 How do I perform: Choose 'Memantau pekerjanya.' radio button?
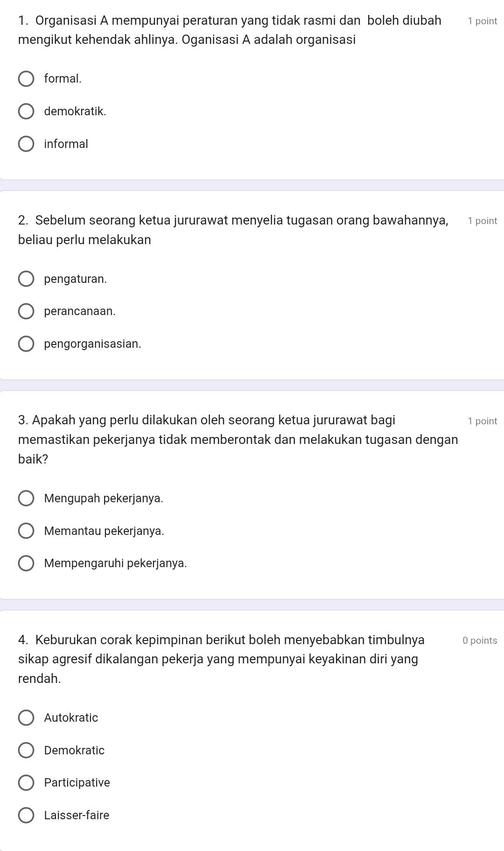pos(26,531)
